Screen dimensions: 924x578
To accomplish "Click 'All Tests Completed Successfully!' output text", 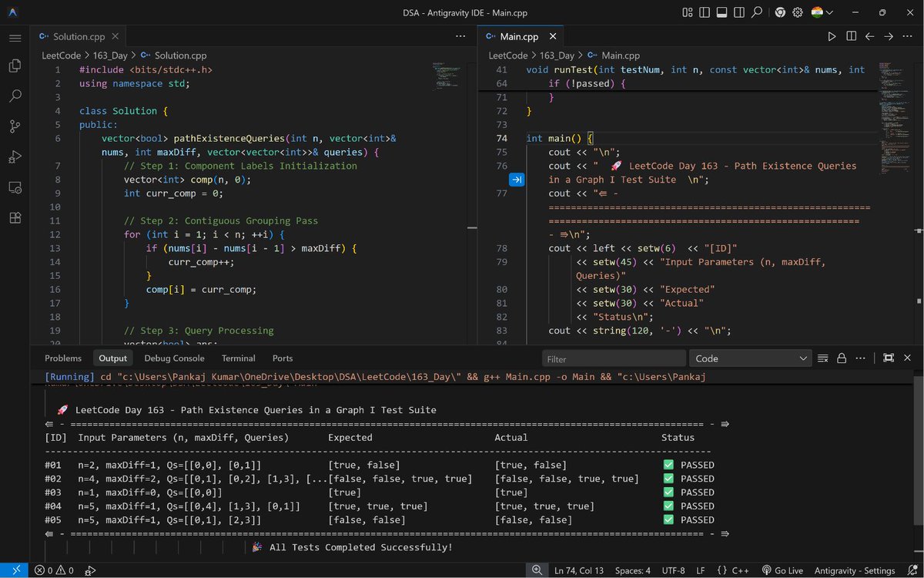I will point(361,547).
